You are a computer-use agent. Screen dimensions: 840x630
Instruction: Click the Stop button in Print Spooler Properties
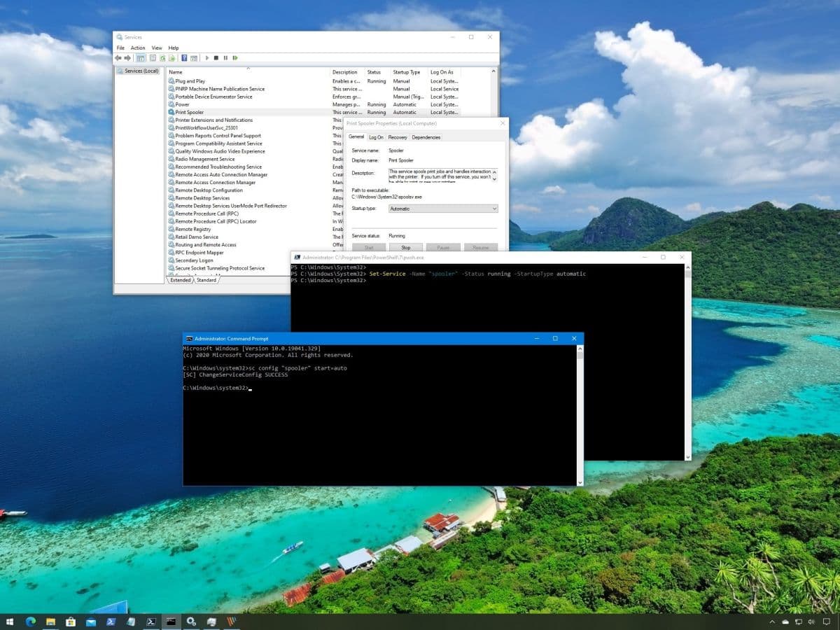point(405,247)
